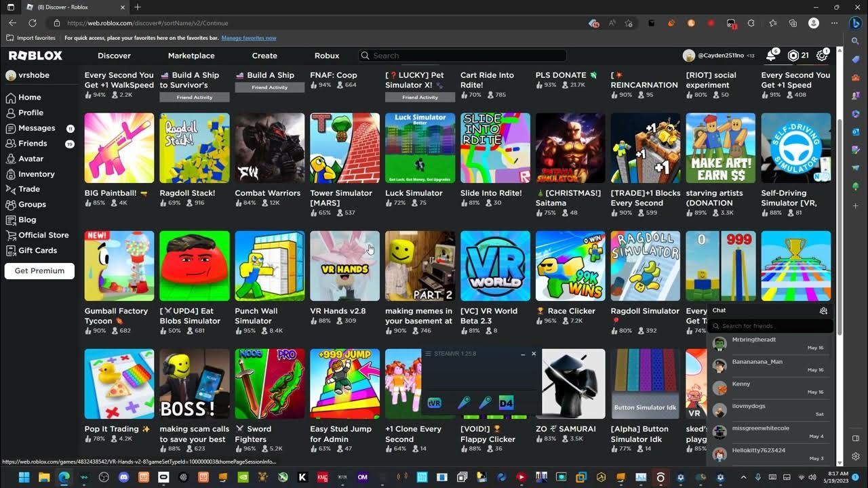This screenshot has width=868, height=488.
Task: Open Gumball Factory Tycoon thumbnail
Action: tap(119, 266)
